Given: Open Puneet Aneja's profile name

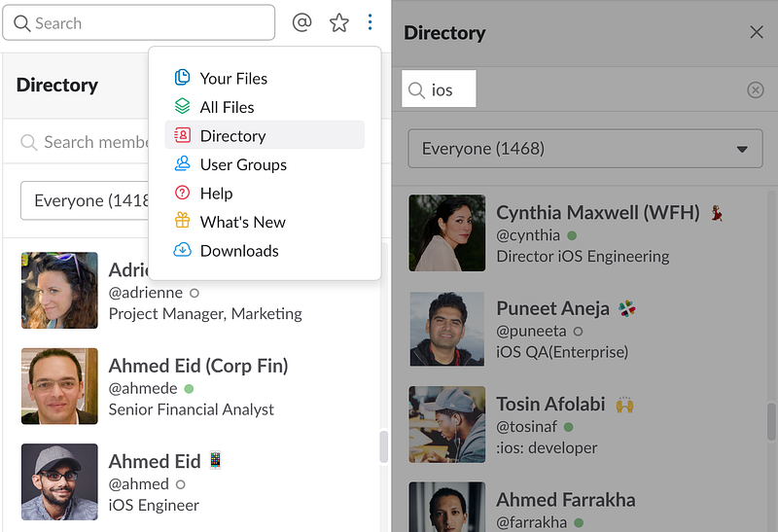Looking at the screenshot, I should tap(552, 308).
